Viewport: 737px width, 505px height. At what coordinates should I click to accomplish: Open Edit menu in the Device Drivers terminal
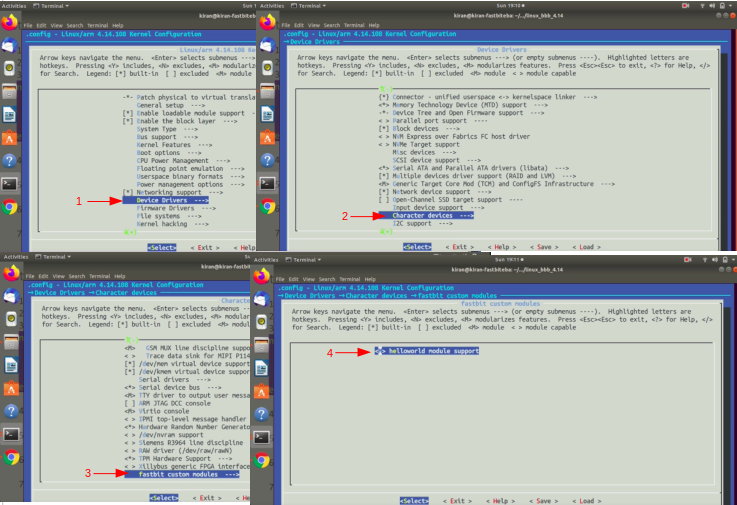click(299, 25)
